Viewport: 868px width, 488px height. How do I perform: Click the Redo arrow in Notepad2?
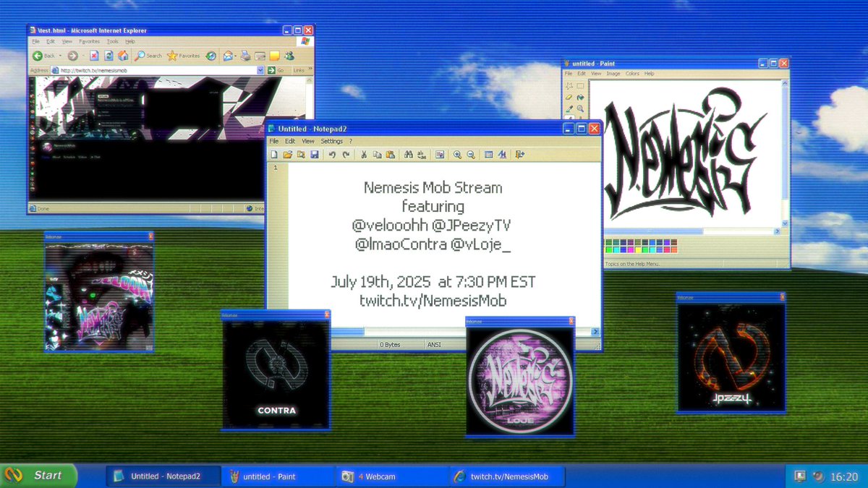coord(346,154)
